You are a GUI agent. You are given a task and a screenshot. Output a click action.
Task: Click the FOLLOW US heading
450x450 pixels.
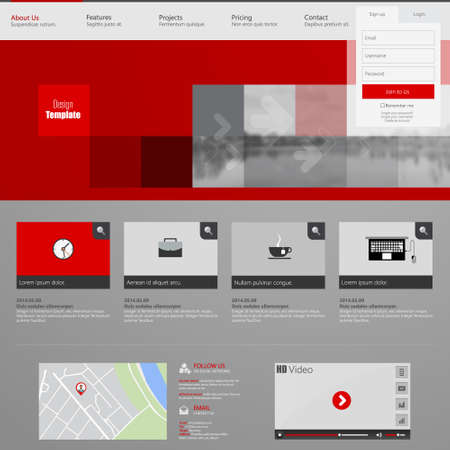(x=209, y=366)
